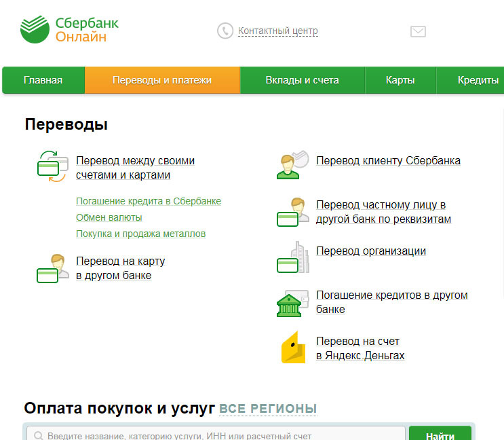The image size is (504, 440).
Task: Click the phone icon beside Контактный центр
Action: click(225, 31)
